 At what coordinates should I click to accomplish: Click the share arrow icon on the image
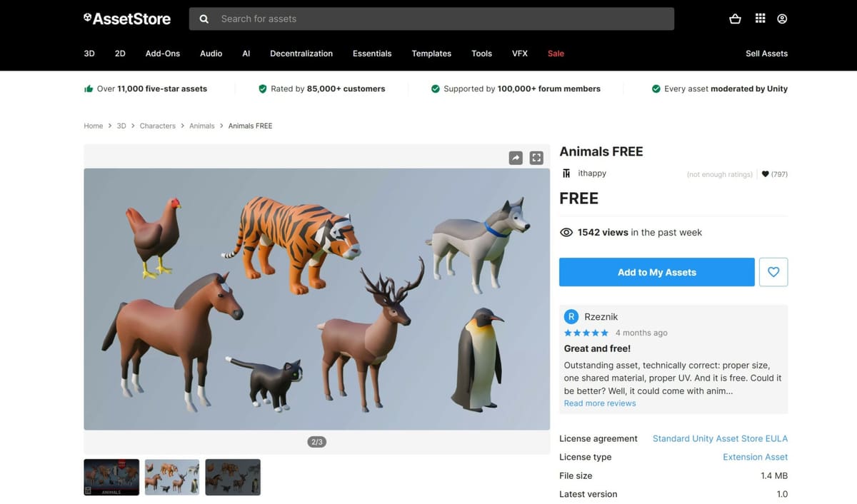click(x=516, y=157)
